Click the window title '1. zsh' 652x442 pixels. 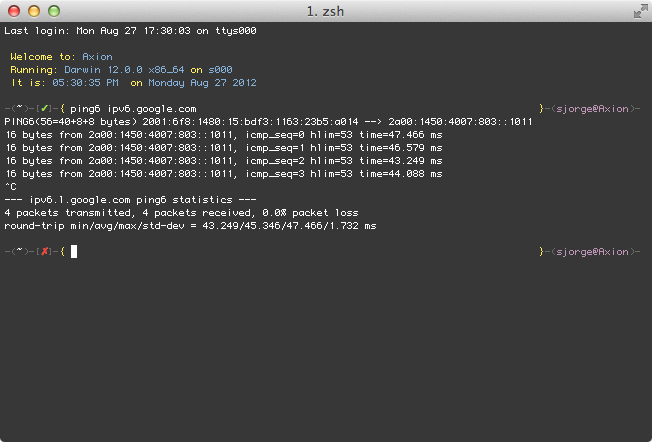[326, 11]
